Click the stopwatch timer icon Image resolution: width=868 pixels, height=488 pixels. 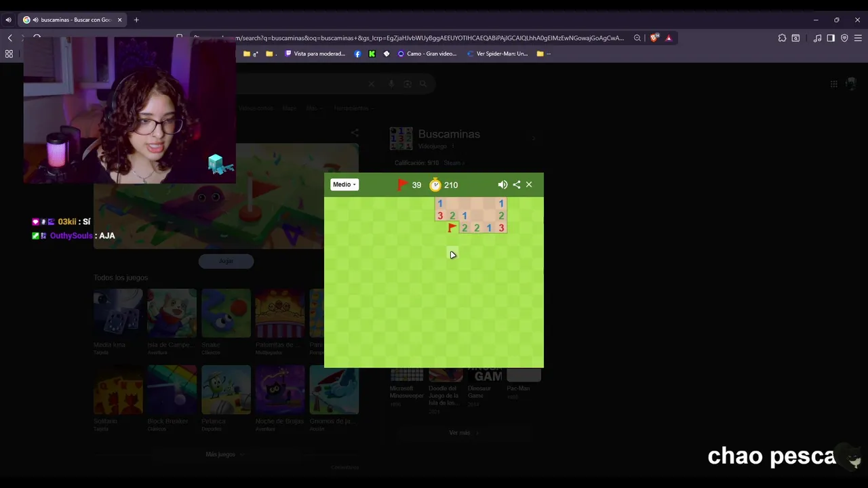435,184
